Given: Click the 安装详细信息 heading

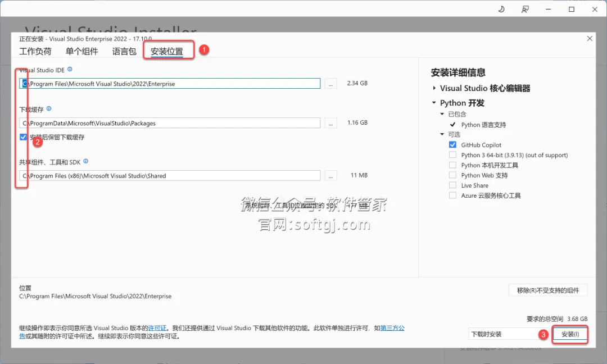Looking at the screenshot, I should click(458, 72).
